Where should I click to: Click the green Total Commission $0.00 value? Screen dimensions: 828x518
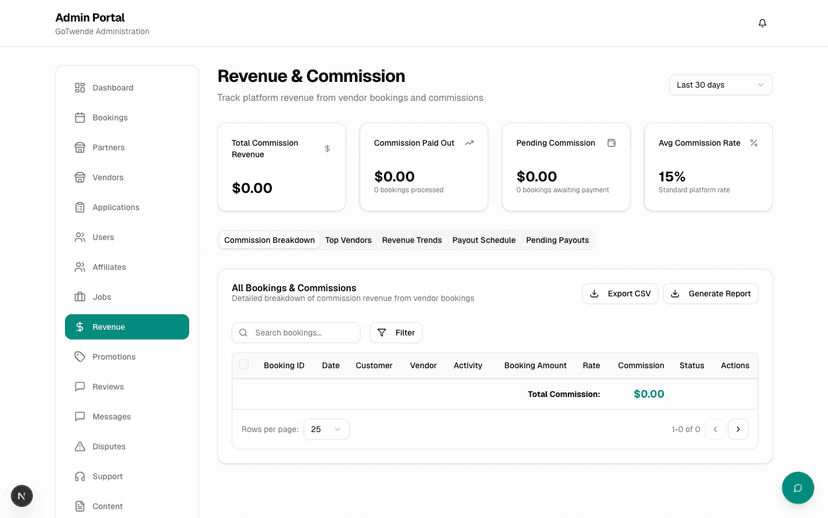(649, 394)
